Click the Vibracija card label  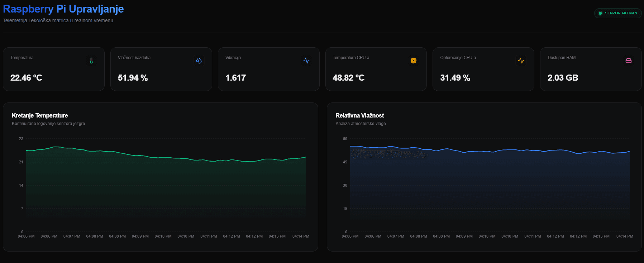233,58
